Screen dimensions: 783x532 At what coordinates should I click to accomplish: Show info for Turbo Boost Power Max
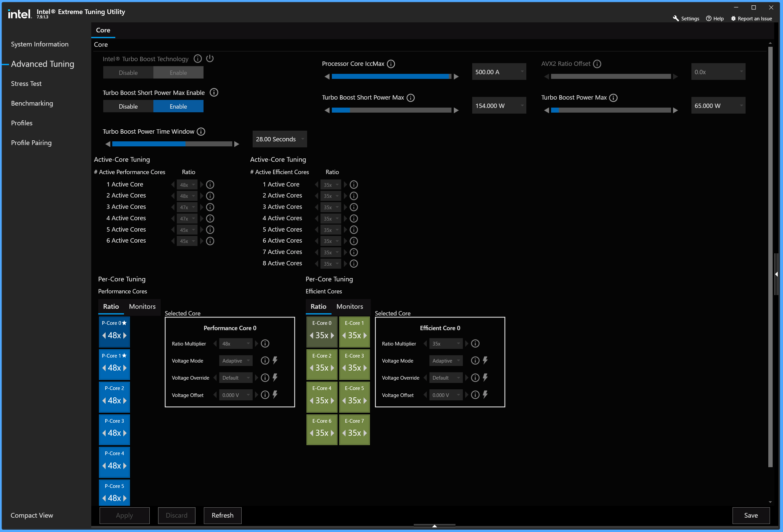click(614, 98)
